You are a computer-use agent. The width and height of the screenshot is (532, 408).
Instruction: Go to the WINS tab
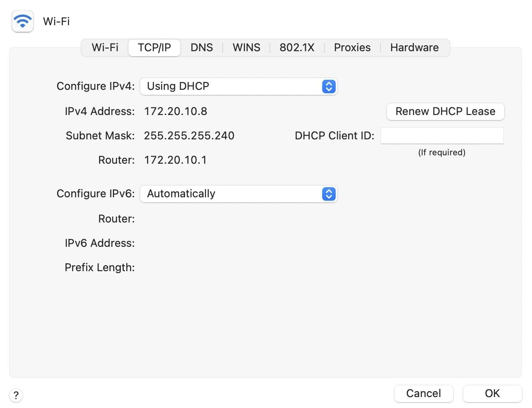click(x=246, y=47)
